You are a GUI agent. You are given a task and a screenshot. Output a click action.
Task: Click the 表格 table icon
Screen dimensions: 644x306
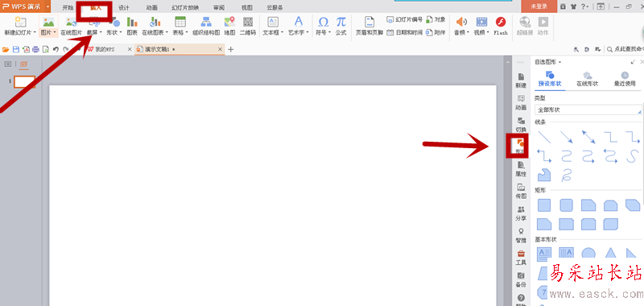[x=180, y=23]
